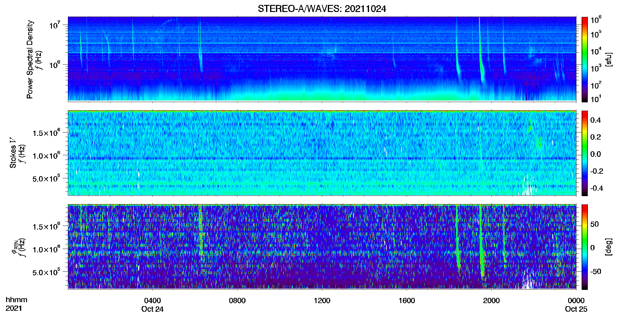Click inside the Stokes V spectrogram panel
Image resolution: width=644 pixels, height=332 pixels.
pos(322,153)
